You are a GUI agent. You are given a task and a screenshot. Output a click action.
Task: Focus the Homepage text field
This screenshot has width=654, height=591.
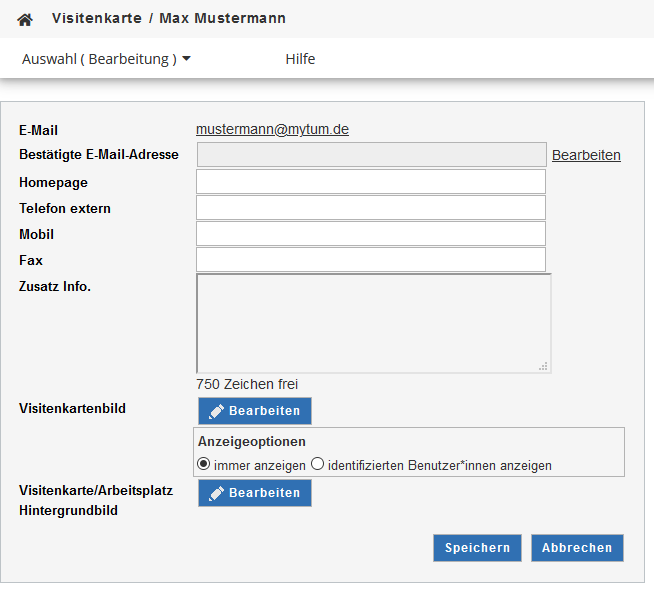[x=371, y=181]
